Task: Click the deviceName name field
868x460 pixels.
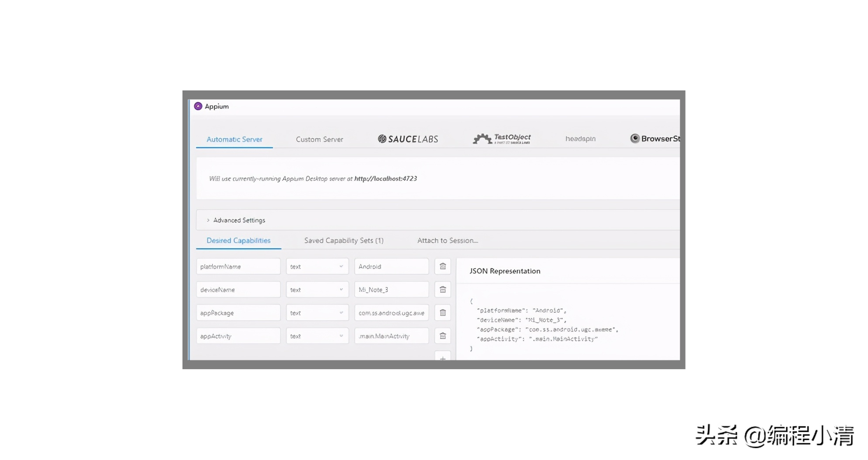Action: (238, 290)
